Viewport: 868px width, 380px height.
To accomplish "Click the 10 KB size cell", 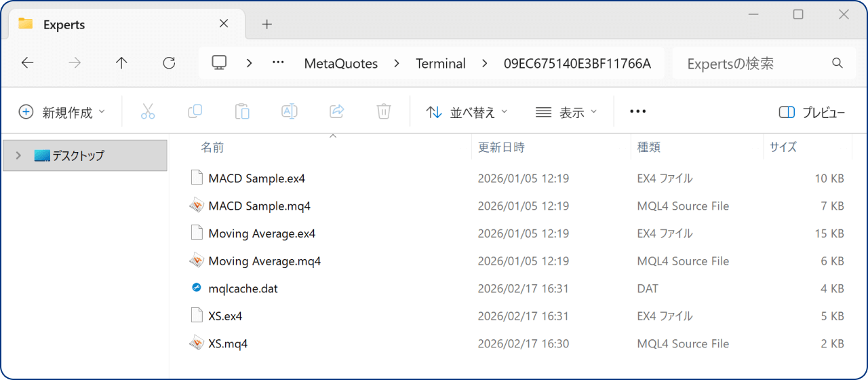I will (829, 178).
